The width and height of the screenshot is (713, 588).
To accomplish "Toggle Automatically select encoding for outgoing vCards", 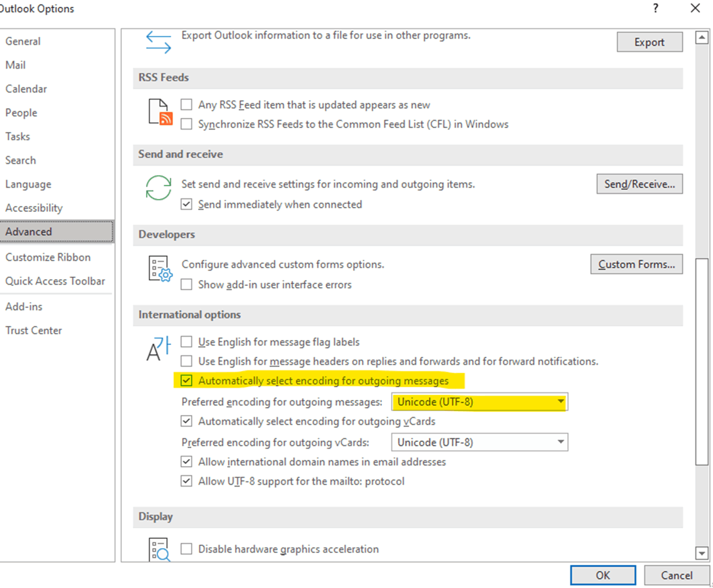I will click(x=186, y=421).
